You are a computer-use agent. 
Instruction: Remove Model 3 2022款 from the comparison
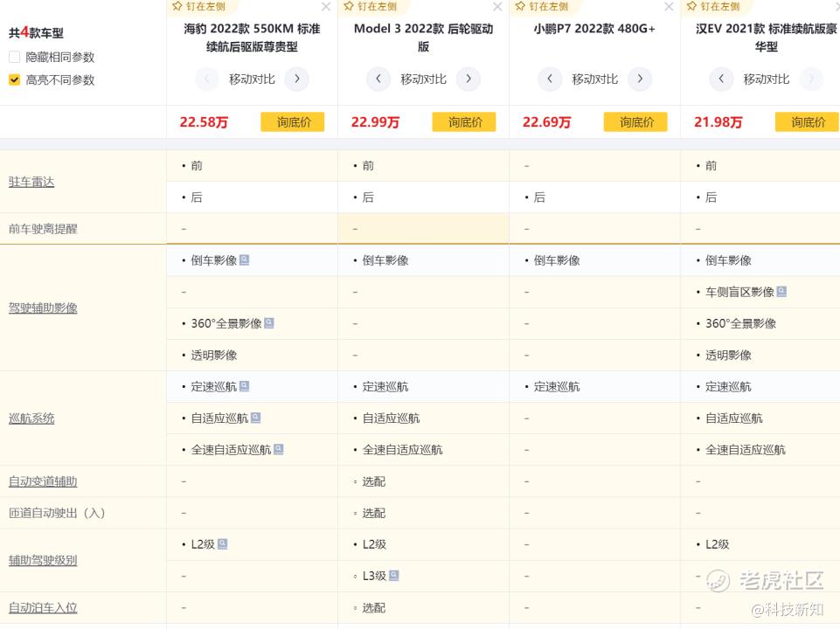coord(497,6)
